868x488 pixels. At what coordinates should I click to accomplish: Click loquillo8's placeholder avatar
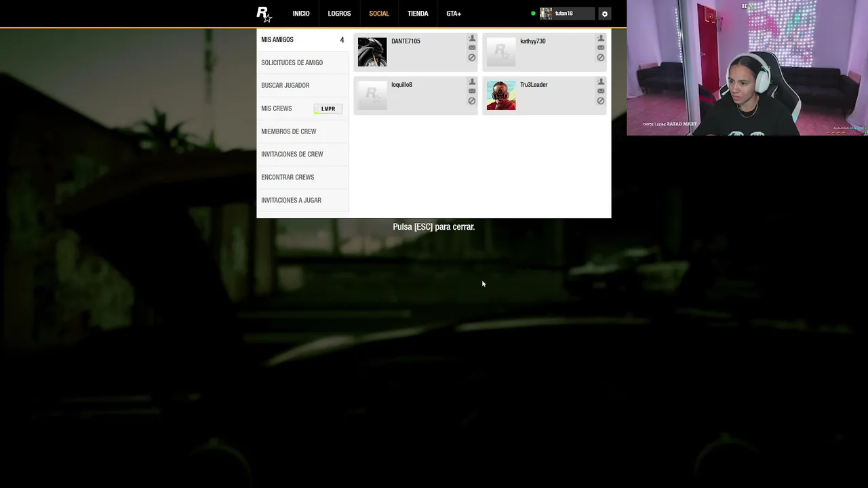coord(372,96)
